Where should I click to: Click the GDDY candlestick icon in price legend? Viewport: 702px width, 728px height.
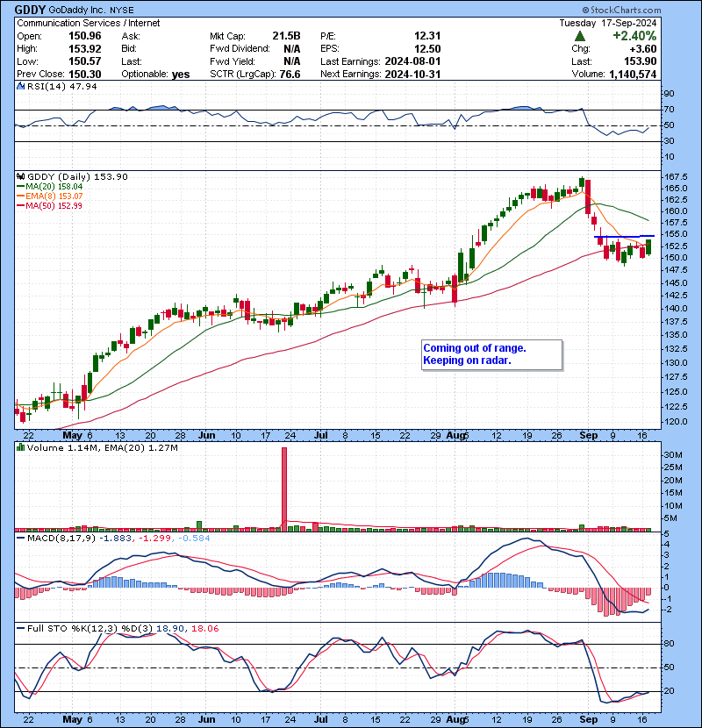point(20,176)
